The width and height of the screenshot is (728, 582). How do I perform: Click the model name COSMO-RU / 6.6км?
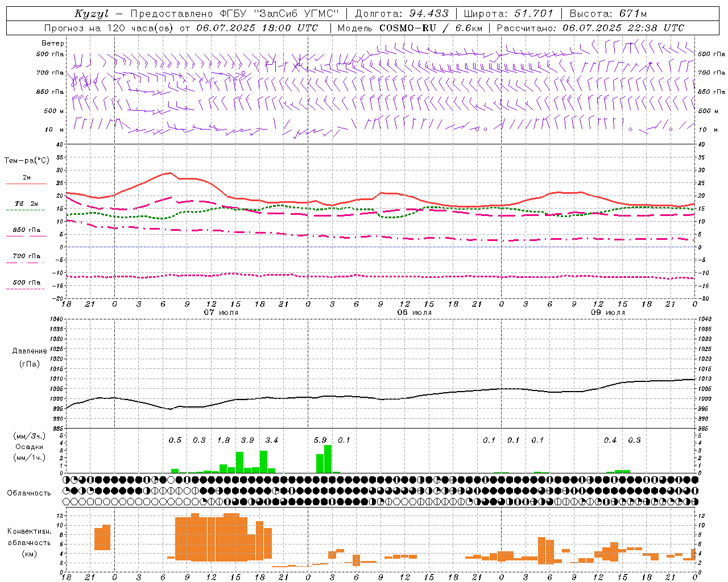tap(431, 28)
